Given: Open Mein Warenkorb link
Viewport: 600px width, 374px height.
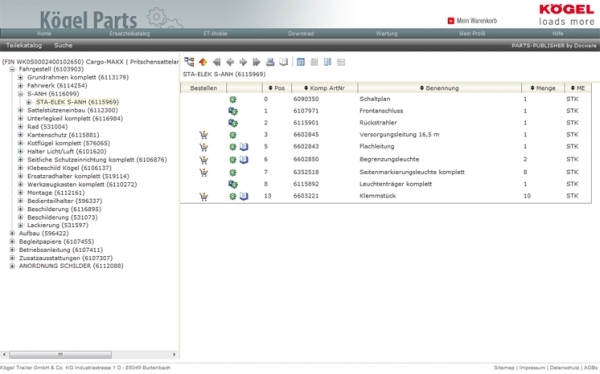Looking at the screenshot, I should 476,21.
